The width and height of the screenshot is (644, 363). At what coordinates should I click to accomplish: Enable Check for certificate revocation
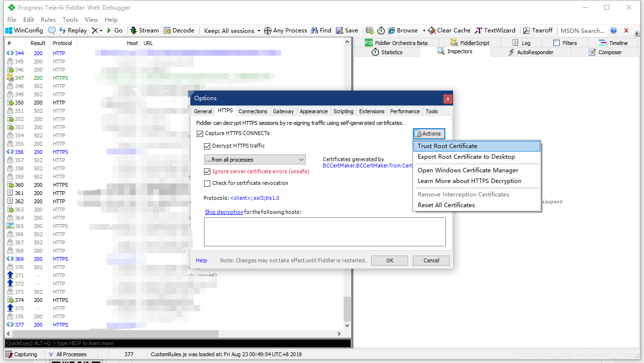point(207,183)
